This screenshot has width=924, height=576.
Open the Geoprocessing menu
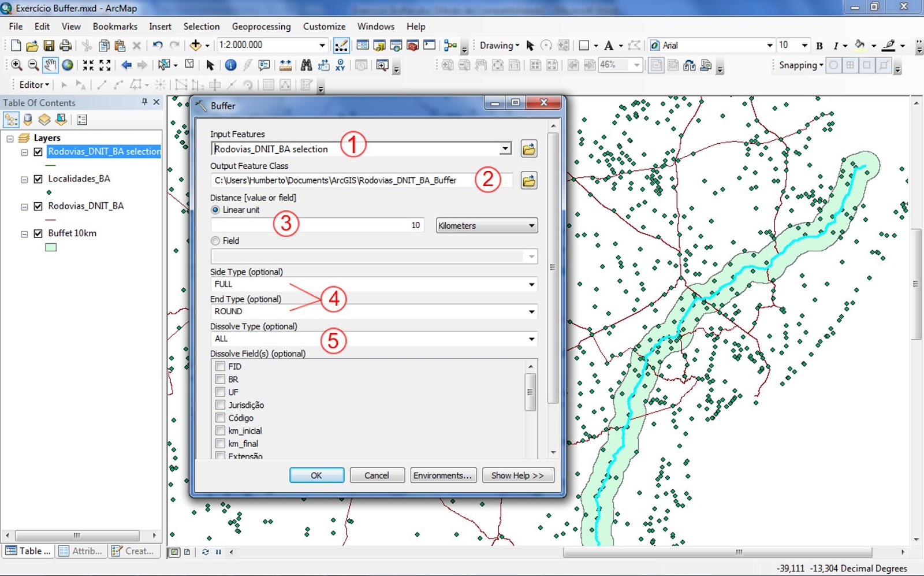click(x=260, y=27)
